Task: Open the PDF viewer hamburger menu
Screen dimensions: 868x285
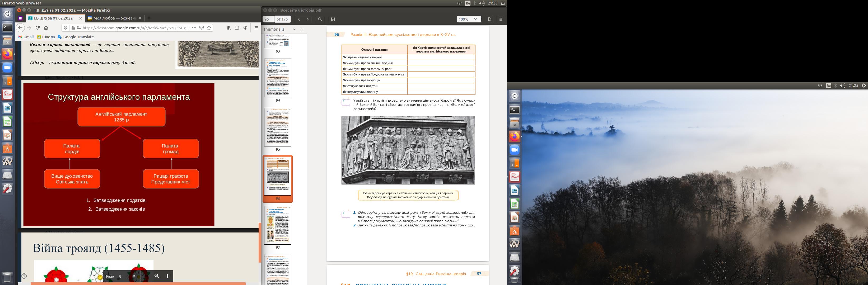Action: click(x=501, y=20)
